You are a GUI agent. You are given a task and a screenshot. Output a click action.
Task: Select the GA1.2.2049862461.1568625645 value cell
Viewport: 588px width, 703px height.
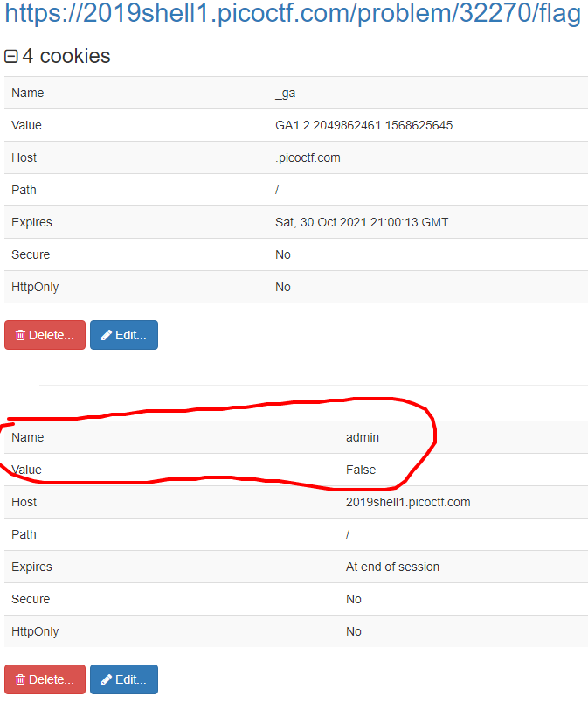click(x=363, y=125)
